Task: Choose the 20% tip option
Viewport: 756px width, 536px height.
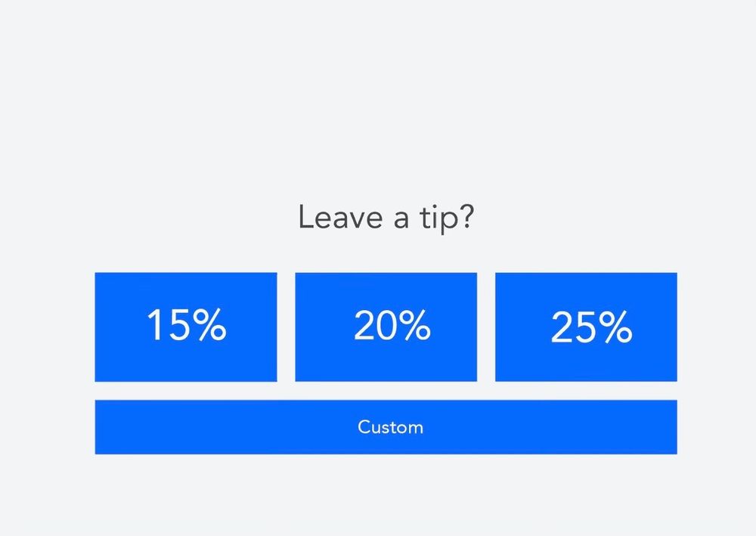Action: (386, 327)
